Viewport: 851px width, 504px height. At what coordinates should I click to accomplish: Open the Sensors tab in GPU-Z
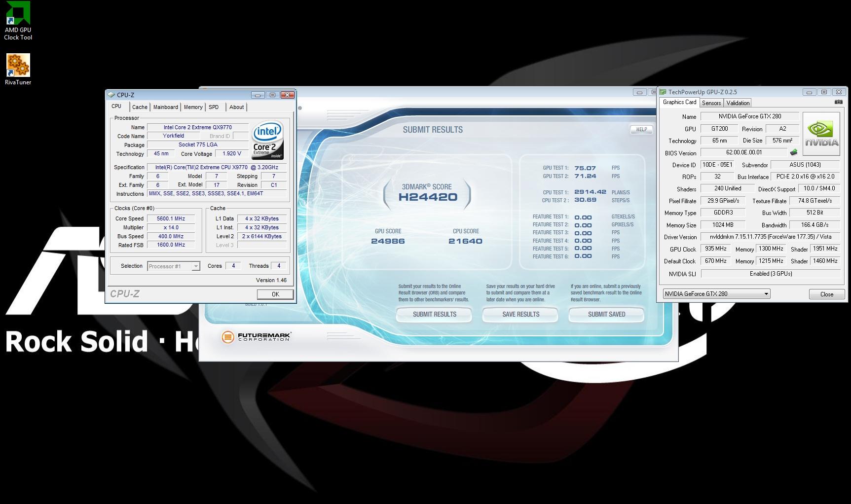coord(711,103)
